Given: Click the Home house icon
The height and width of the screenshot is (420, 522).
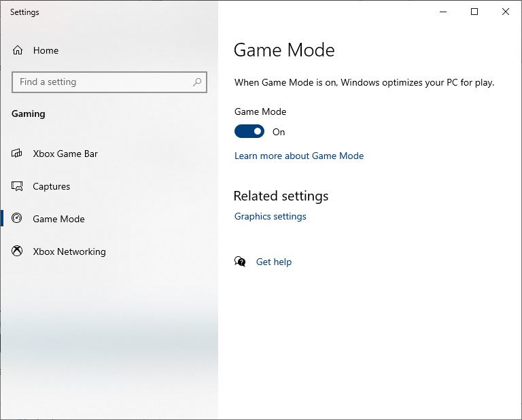Looking at the screenshot, I should click(18, 50).
